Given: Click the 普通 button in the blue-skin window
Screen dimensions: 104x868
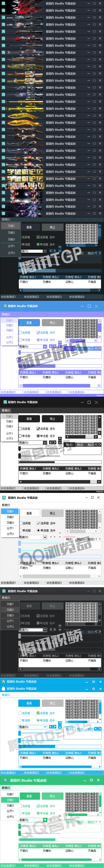Looking at the screenshot, I should (29, 322).
